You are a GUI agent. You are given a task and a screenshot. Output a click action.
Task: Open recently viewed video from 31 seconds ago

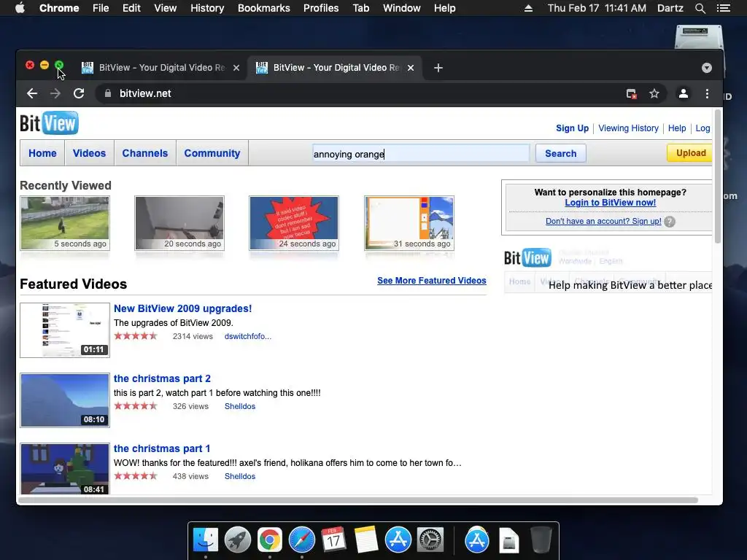point(409,223)
